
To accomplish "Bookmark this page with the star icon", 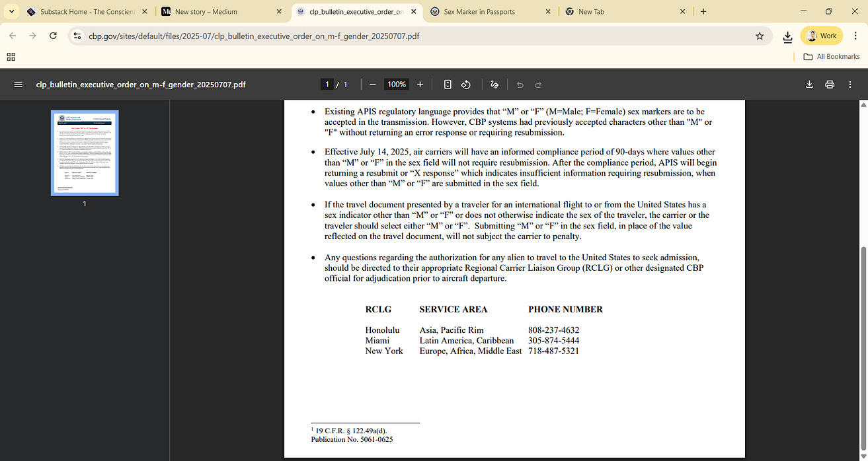I will click(x=760, y=36).
